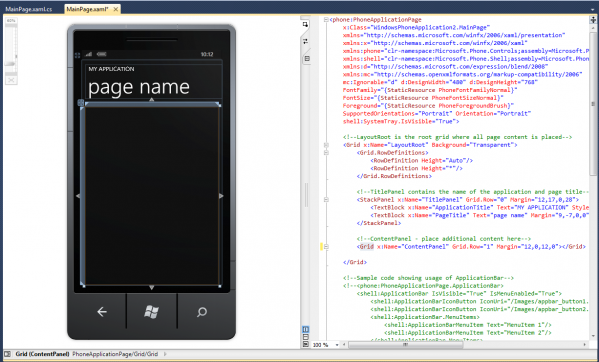The width and height of the screenshot is (599, 362).
Task: Select the 'MY APPLICATION' text in designer
Action: [x=111, y=69]
